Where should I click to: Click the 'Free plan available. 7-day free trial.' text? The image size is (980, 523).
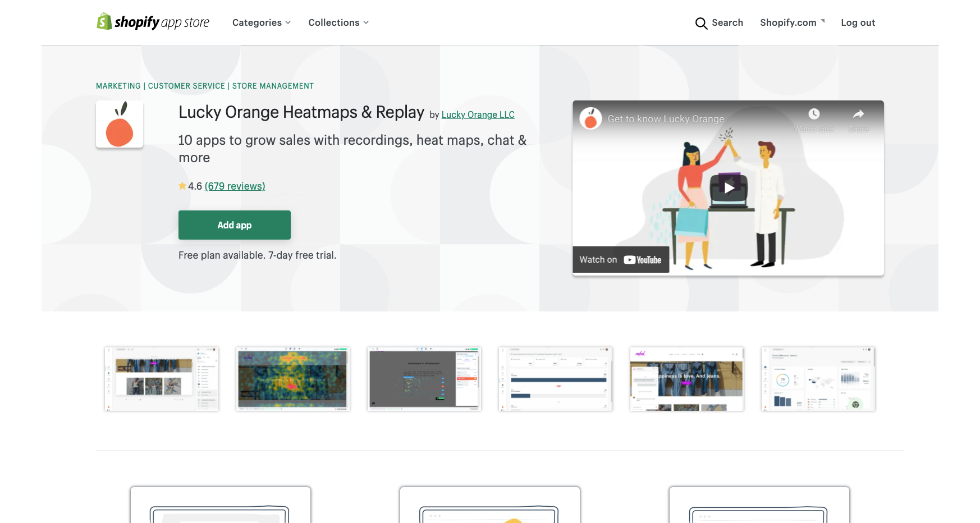click(258, 255)
